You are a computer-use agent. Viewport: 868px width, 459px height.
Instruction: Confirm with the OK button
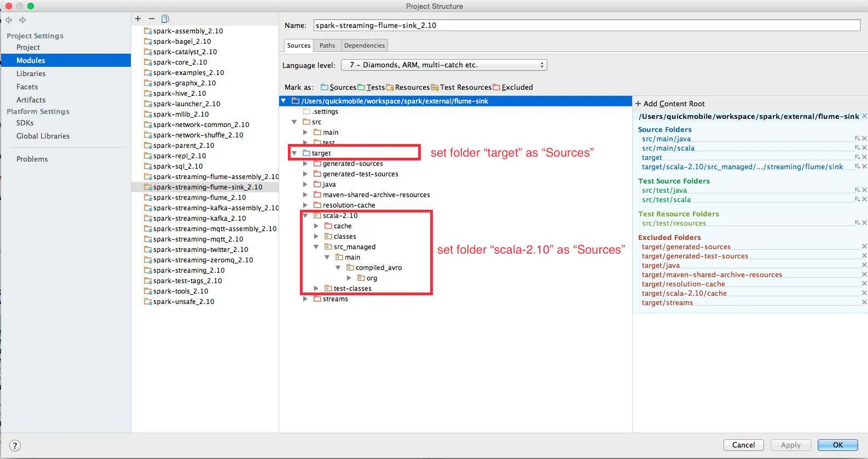coord(837,445)
